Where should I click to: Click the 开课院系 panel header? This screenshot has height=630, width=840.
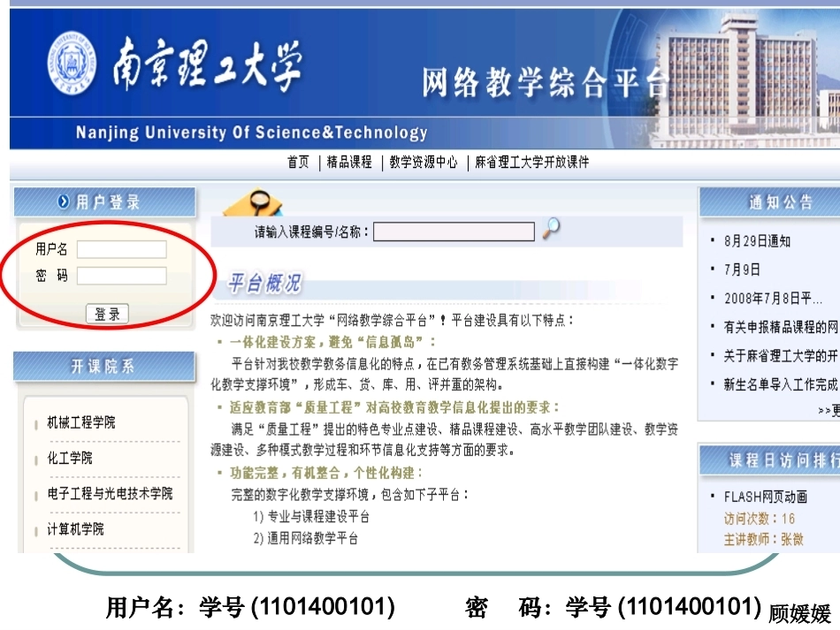pos(104,366)
